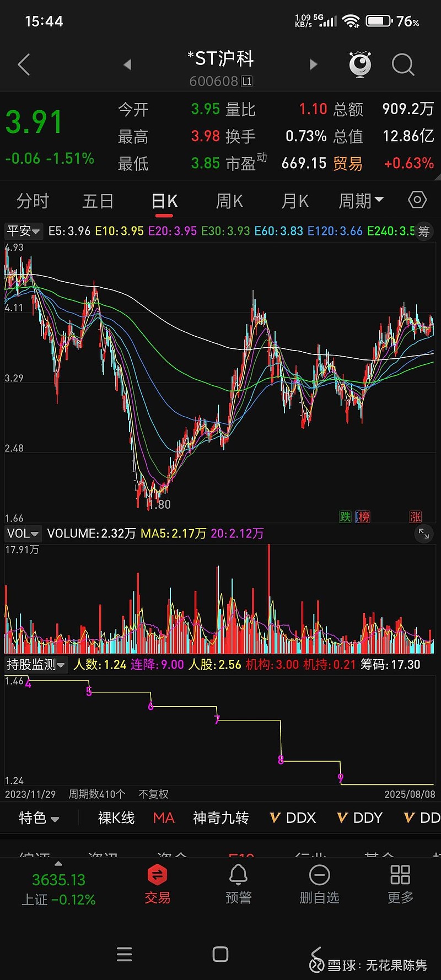Viewport: 441px width, 980px height.
Task: Tap current price 3.91
Action: [x=34, y=122]
